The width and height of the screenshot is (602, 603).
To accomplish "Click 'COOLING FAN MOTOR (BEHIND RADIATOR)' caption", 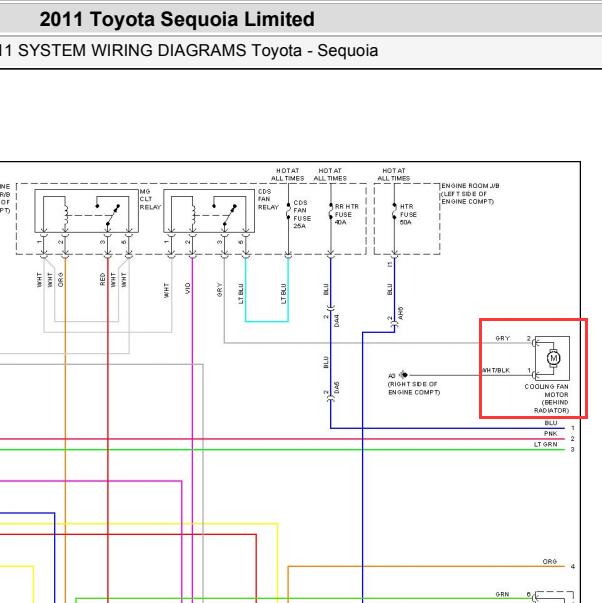I will pyautogui.click(x=547, y=398).
